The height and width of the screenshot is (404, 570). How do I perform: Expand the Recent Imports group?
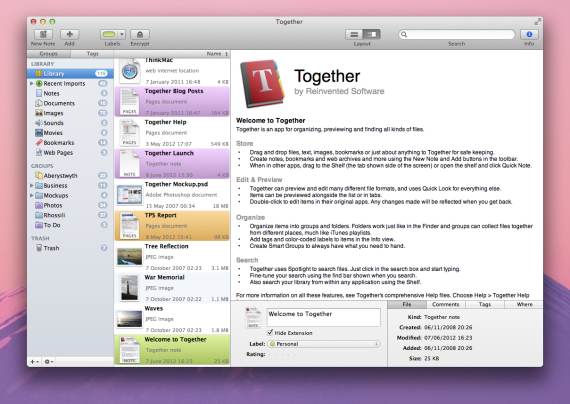[32, 83]
